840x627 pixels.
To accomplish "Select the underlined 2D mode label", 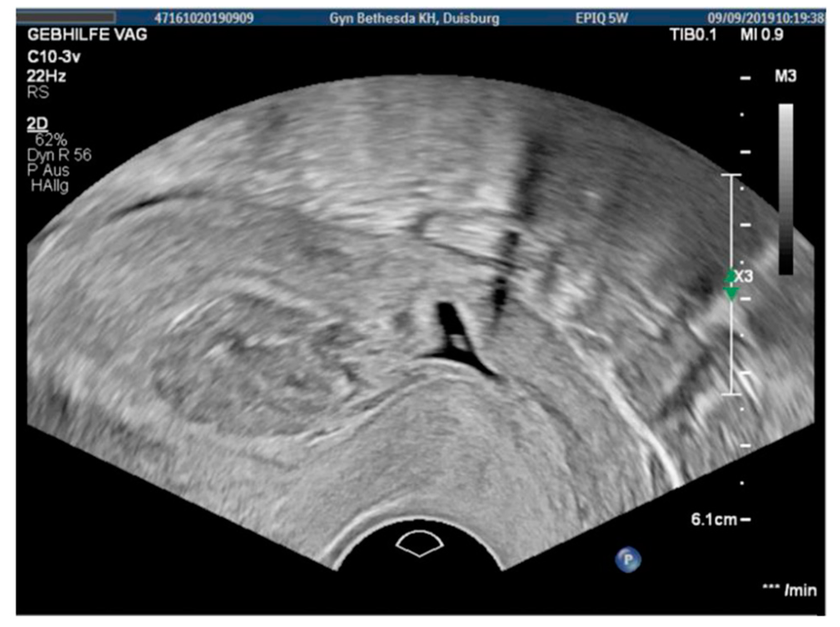I will (x=37, y=124).
